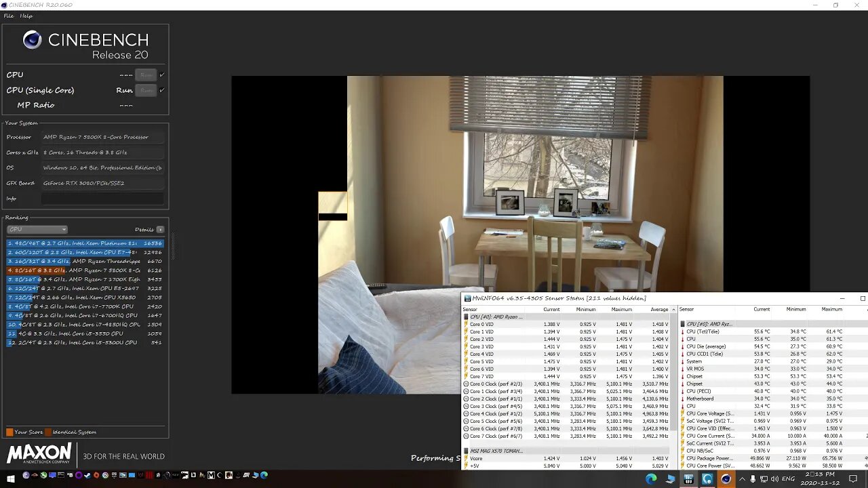The height and width of the screenshot is (488, 868).
Task: Select the CPU Package Power row
Action: [773, 458]
